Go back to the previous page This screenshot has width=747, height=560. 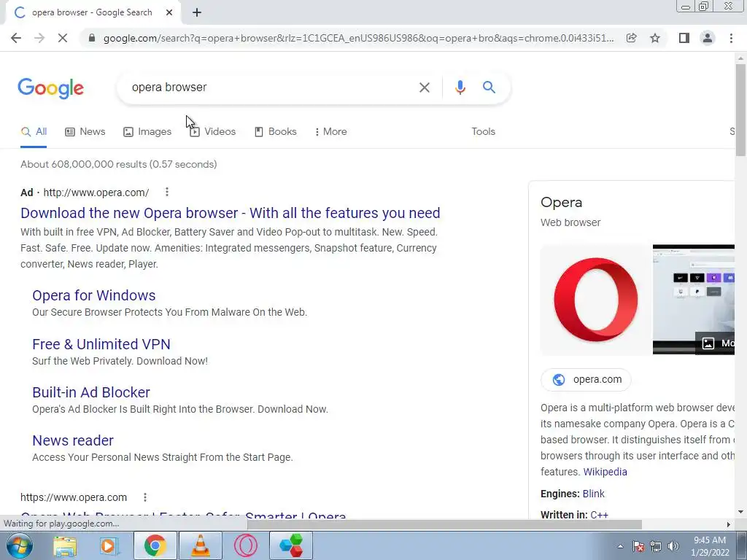(x=16, y=38)
